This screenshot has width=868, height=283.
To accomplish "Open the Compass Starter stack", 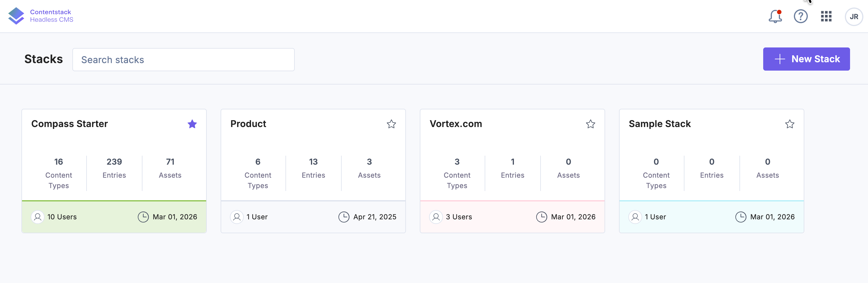I will pyautogui.click(x=69, y=124).
